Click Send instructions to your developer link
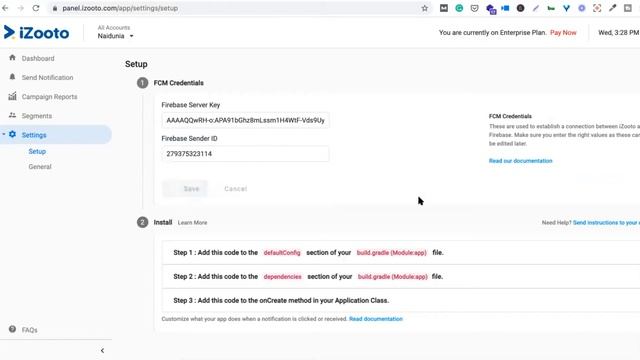 coord(606,222)
